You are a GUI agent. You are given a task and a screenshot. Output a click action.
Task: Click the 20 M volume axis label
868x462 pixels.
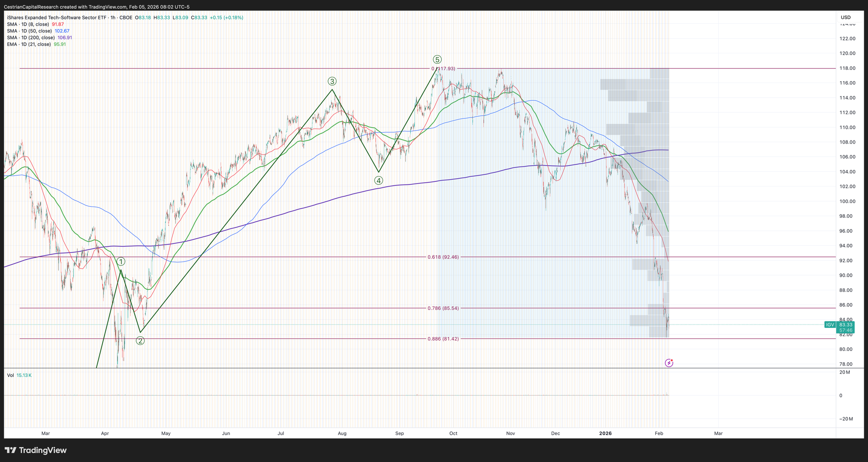tap(845, 372)
